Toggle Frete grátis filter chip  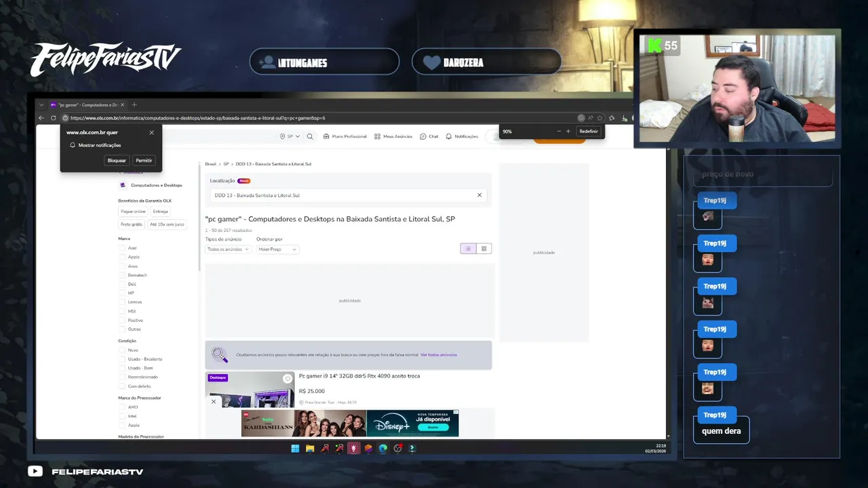pyautogui.click(x=132, y=224)
